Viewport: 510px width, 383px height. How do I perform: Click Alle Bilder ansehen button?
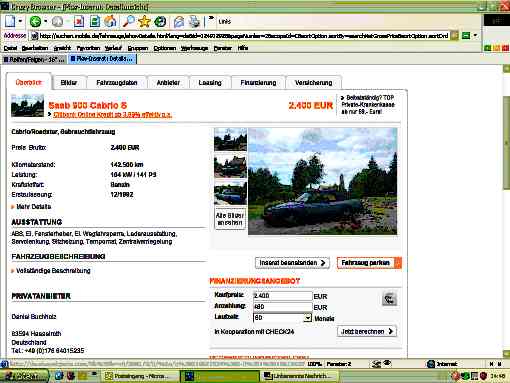230,219
